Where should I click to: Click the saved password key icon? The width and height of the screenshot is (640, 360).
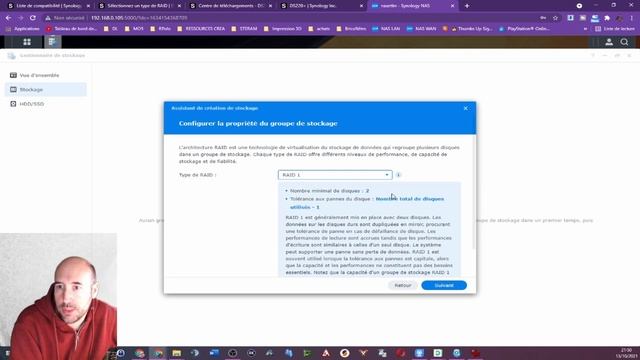(x=543, y=18)
